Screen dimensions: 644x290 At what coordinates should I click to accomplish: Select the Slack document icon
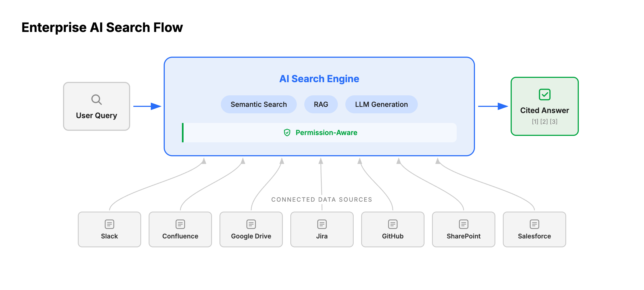[x=109, y=224]
